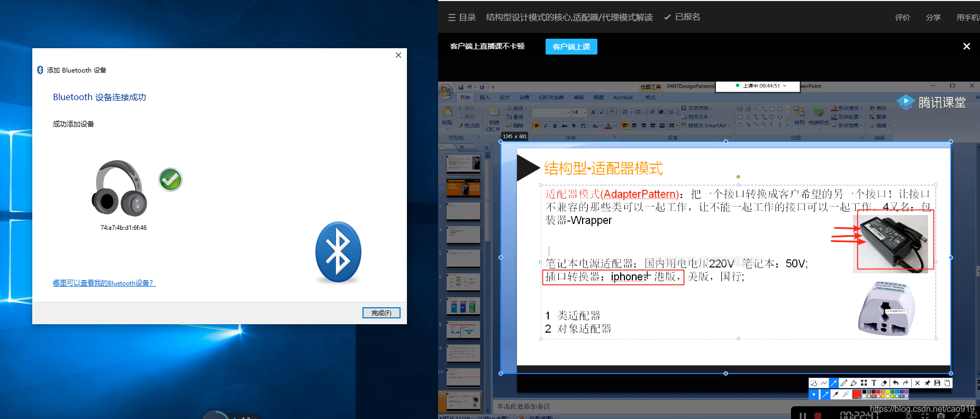980x419 pixels.
Task: Copy screenshot to clipboard icon
Action: tap(947, 383)
